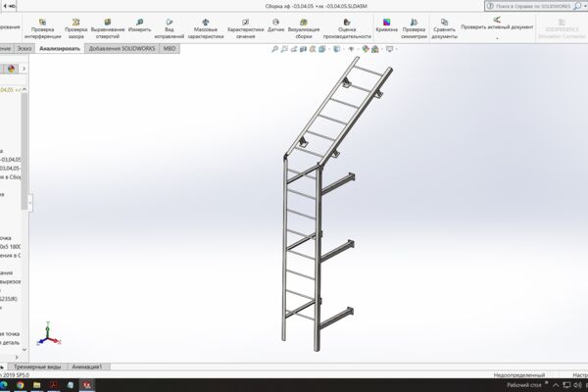The image size is (588, 392).
Task: Click the search magnifier in SOLIDWORKS help box
Action: click(577, 6)
